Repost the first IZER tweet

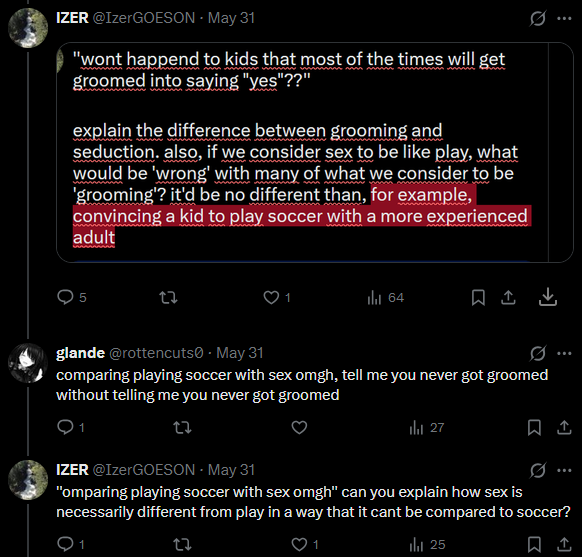(x=168, y=297)
